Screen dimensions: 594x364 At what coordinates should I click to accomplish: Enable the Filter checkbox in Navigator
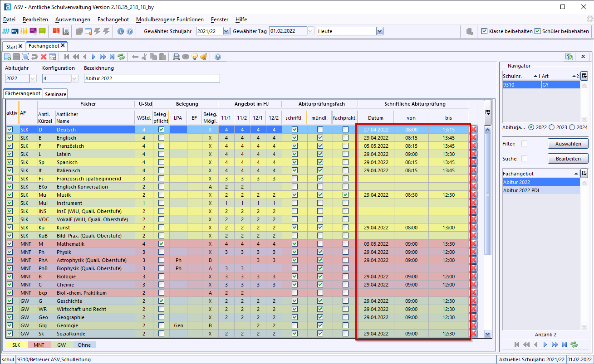(x=525, y=144)
